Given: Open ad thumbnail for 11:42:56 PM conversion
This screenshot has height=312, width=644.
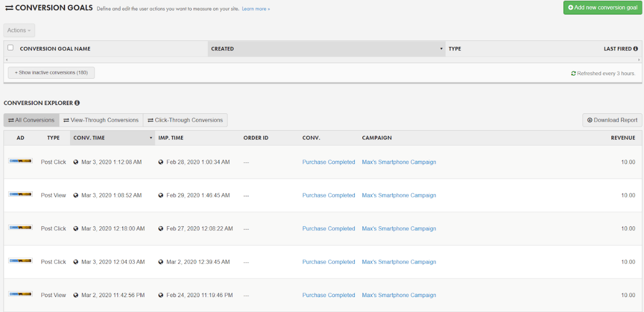Looking at the screenshot, I should [x=21, y=294].
